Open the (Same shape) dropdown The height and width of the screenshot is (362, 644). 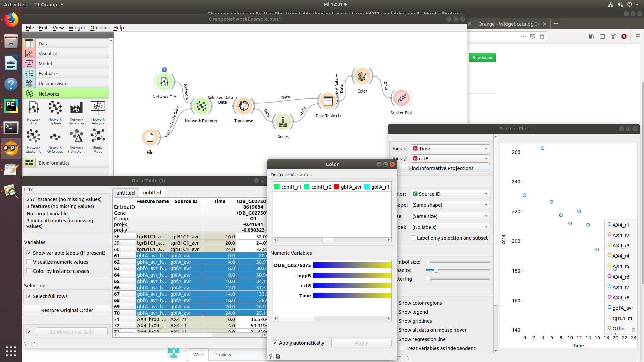tap(450, 205)
